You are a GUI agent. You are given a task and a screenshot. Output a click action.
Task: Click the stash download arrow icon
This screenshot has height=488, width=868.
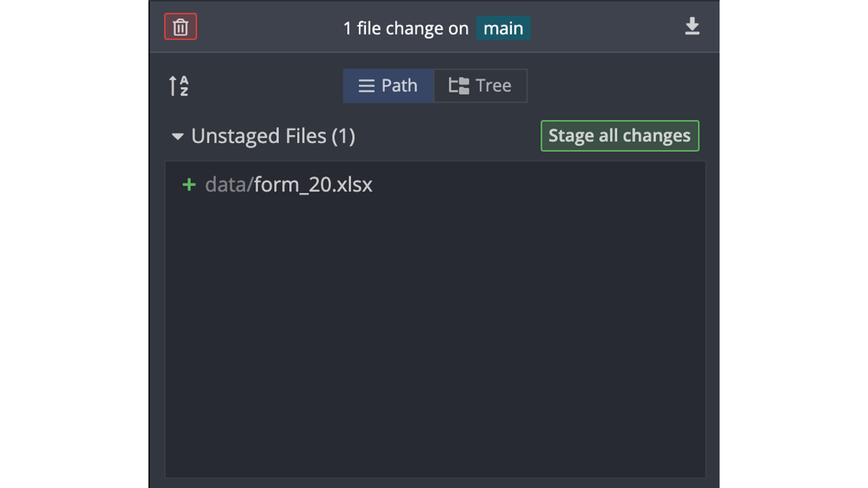(692, 26)
